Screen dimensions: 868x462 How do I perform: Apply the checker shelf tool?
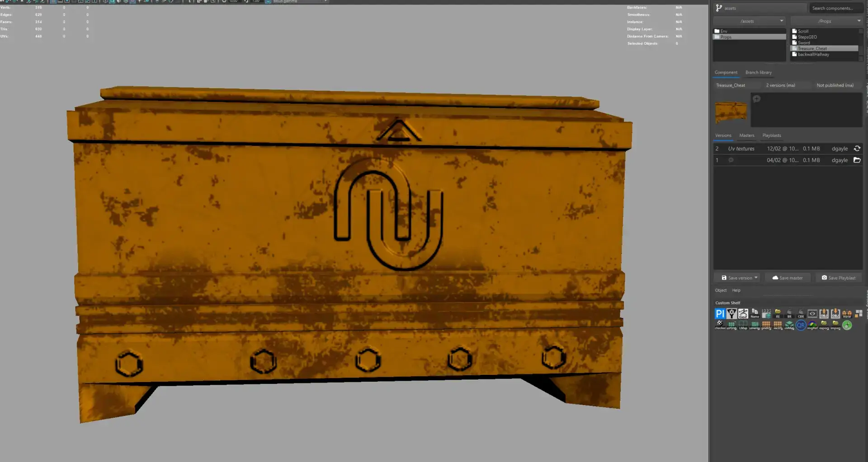tap(720, 325)
